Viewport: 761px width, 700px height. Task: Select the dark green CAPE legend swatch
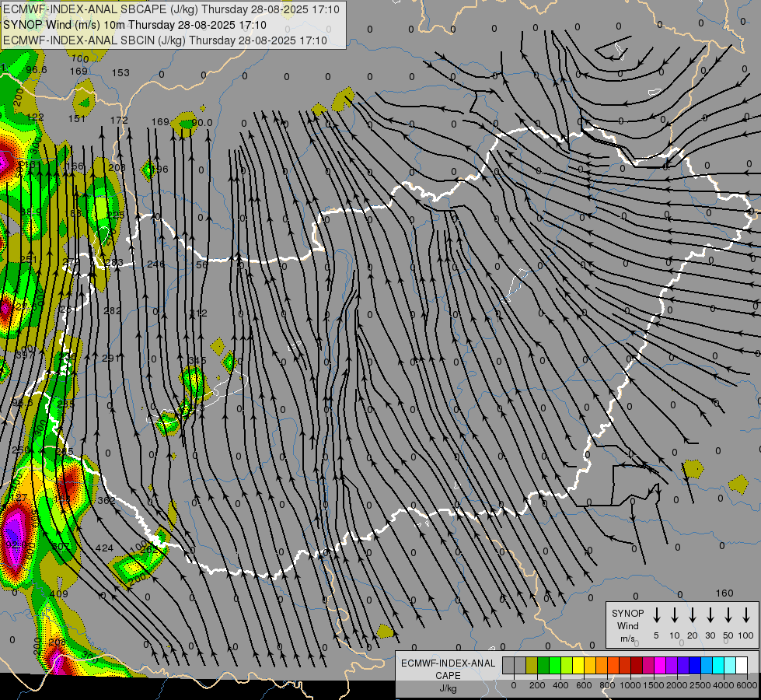click(x=543, y=666)
